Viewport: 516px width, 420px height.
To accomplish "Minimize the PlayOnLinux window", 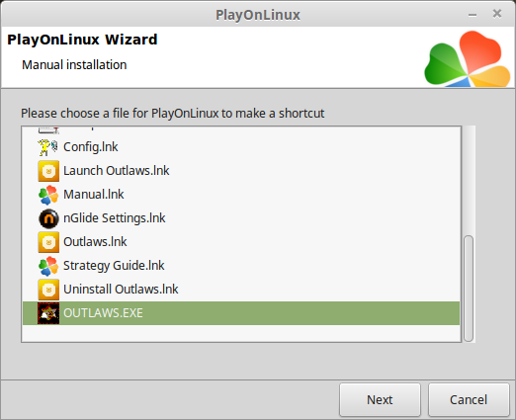I will point(473,15).
